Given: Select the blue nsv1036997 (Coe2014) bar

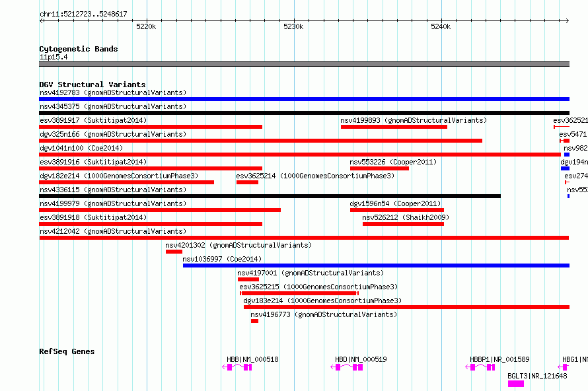Looking at the screenshot, I should (376, 266).
